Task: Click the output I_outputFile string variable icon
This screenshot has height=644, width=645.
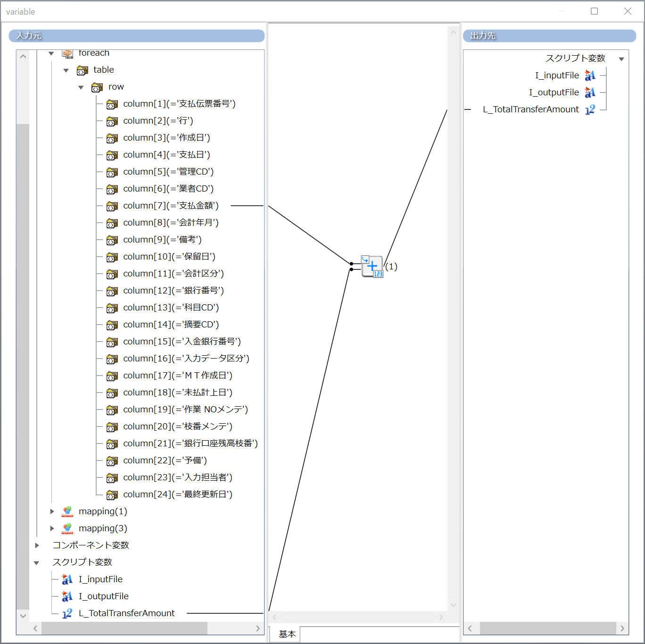Action: [x=590, y=92]
